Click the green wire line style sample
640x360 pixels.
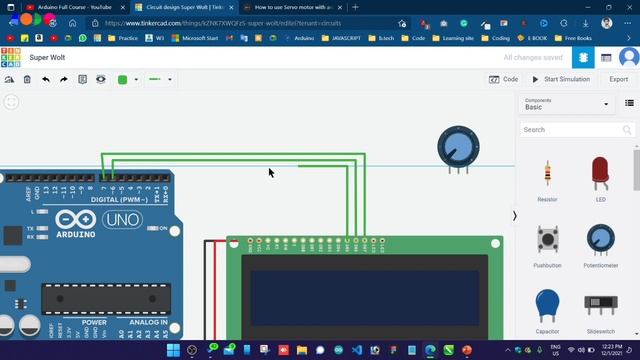(155, 79)
